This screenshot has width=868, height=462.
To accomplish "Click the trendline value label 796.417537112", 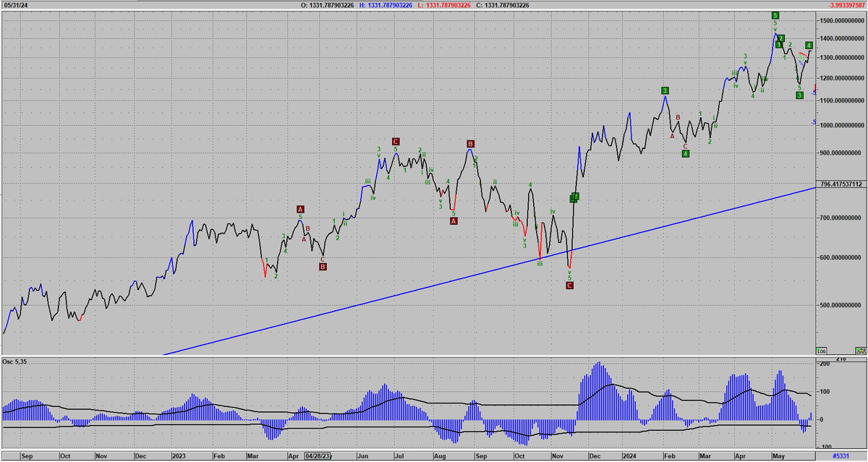I will 842,184.
